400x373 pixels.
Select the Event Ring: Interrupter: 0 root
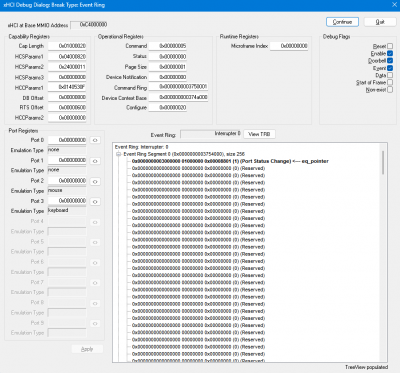[142, 147]
